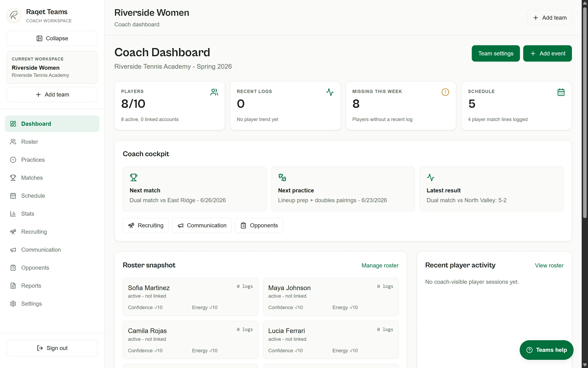Click the trophy icon on Next match card

pyautogui.click(x=134, y=177)
